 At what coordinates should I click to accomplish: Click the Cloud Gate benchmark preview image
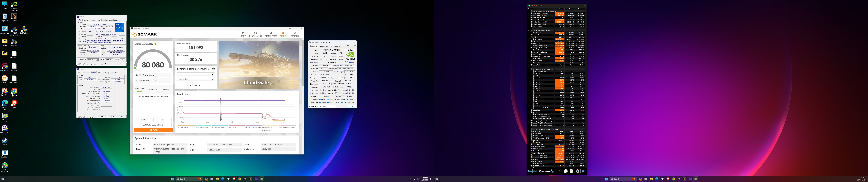click(x=259, y=65)
